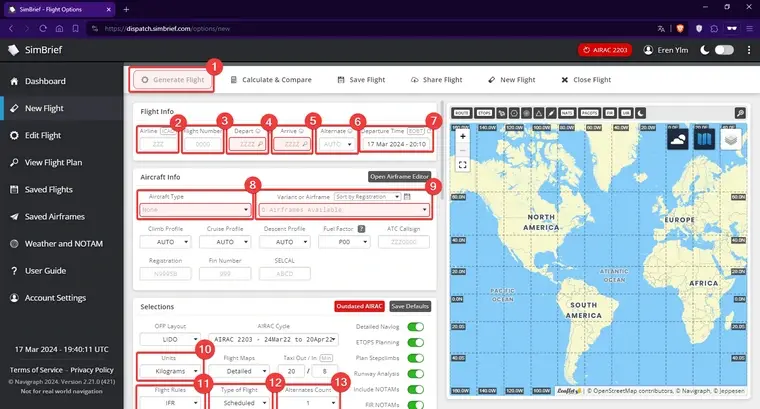Click the Departure Time field

tap(396, 144)
